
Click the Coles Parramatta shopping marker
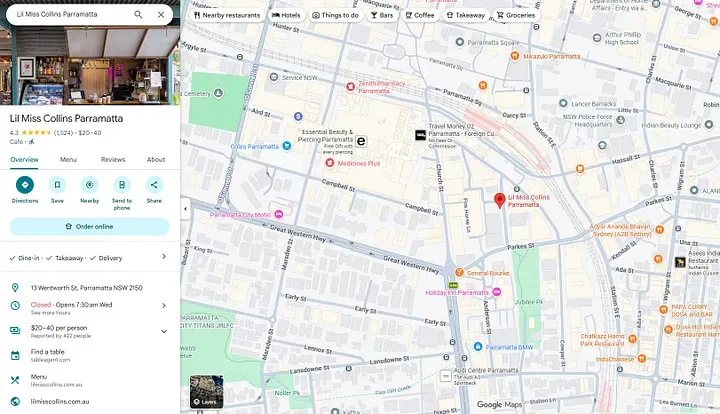tap(287, 146)
